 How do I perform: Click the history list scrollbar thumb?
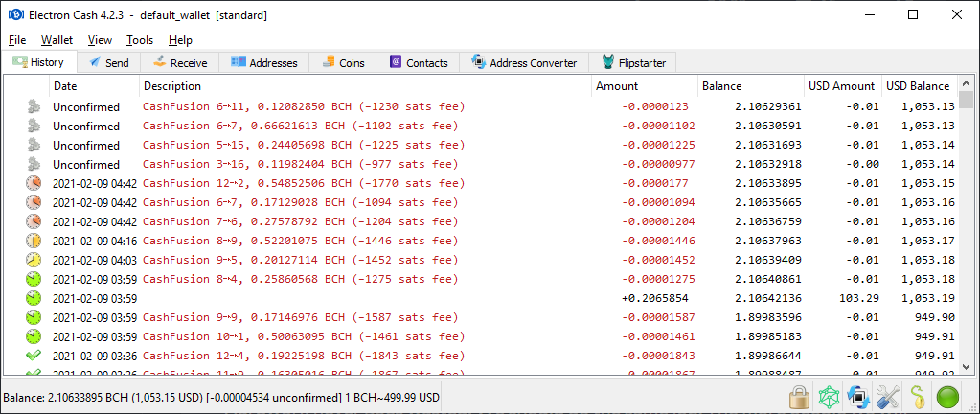[966, 100]
